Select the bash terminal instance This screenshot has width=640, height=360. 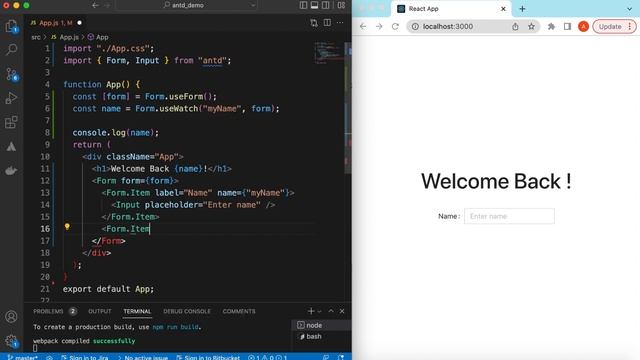[322, 336]
